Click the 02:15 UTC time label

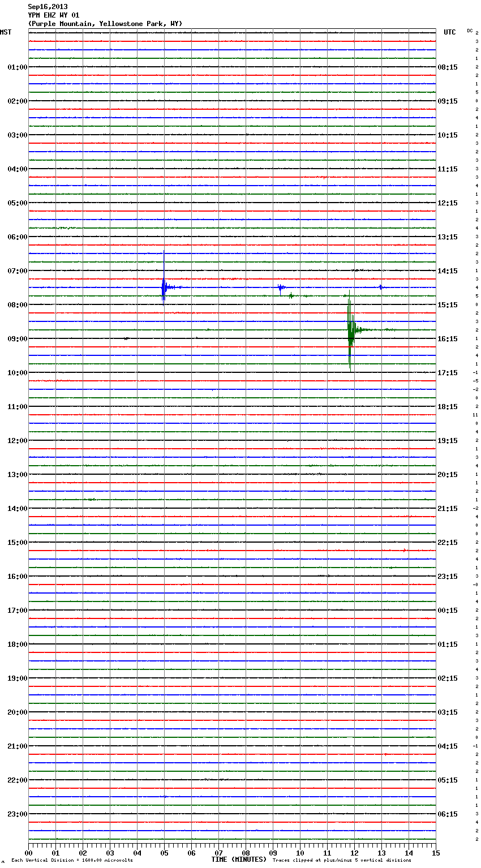(x=448, y=678)
